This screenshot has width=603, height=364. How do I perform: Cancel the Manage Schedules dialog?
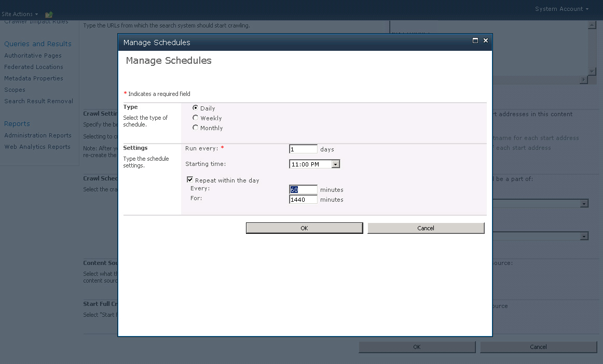[426, 228]
